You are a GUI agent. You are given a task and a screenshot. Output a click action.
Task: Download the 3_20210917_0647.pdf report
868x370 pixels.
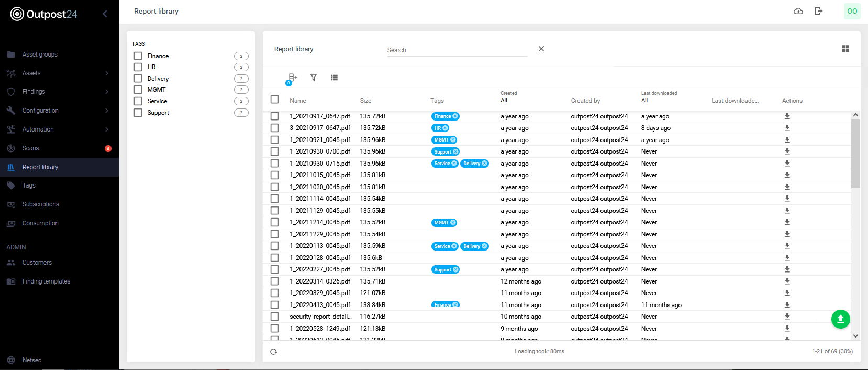point(787,128)
